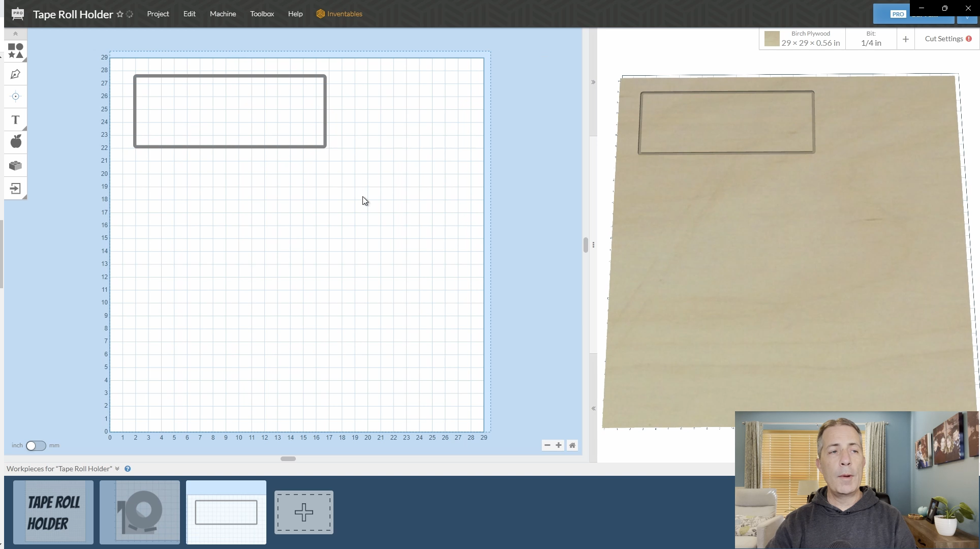
Task: Open the Apps brick icon
Action: (15, 166)
